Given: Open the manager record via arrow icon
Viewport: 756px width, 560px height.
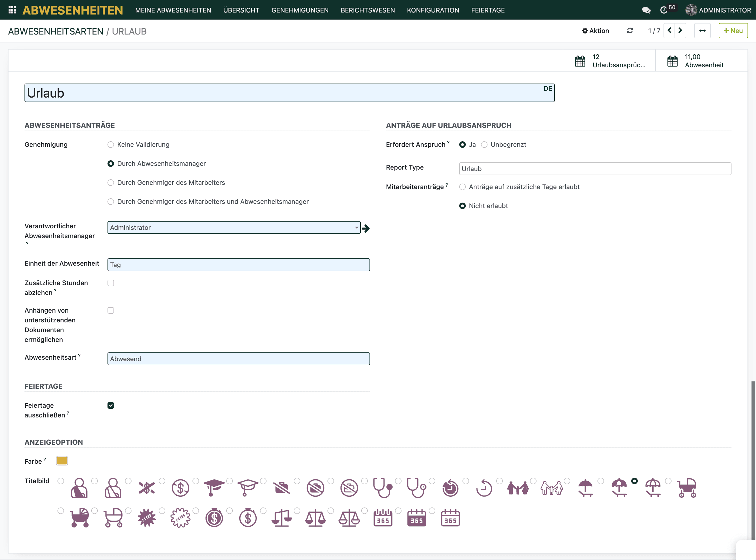Looking at the screenshot, I should point(366,228).
